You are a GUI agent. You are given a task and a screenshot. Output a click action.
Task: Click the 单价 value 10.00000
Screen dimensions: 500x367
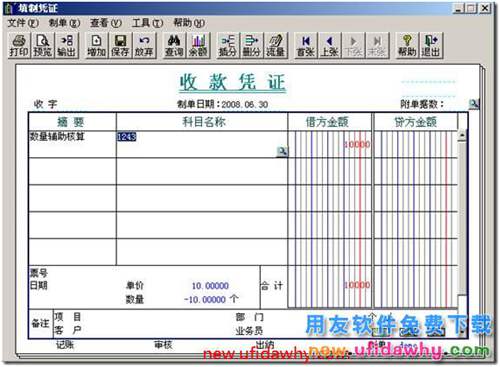click(x=210, y=286)
